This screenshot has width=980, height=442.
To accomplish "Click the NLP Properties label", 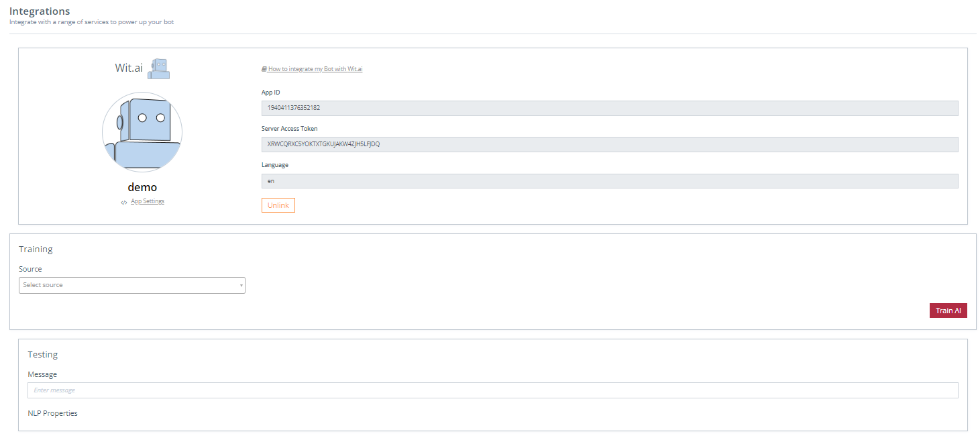I will click(x=52, y=413).
